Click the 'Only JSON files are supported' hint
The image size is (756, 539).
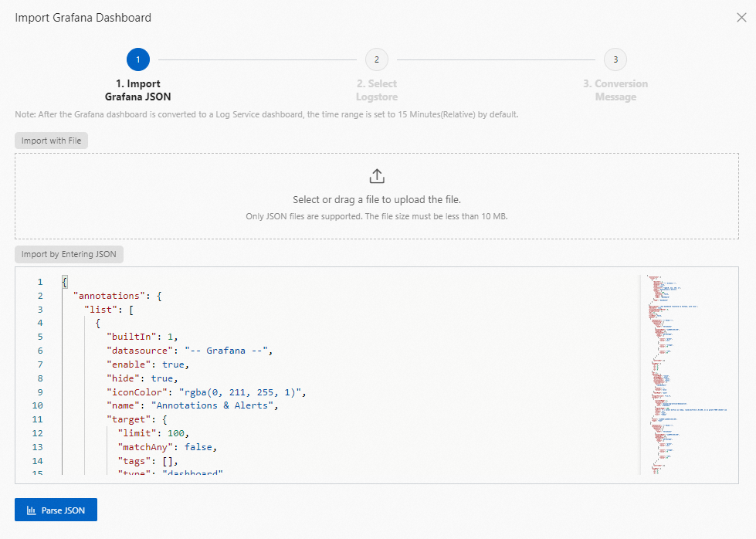(x=377, y=216)
